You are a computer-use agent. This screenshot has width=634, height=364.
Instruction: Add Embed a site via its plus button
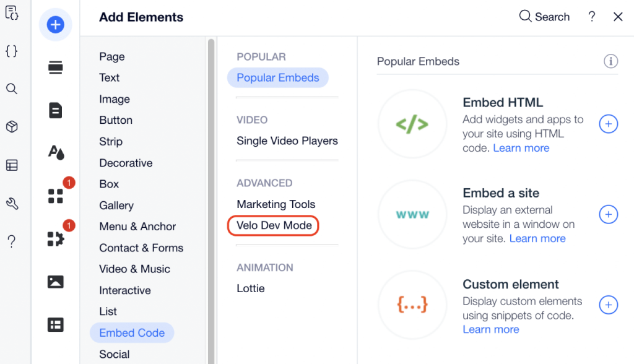609,215
